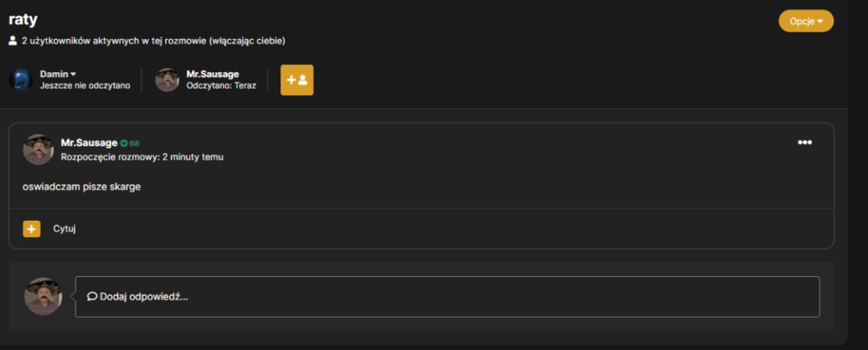
Task: Open Mr.Sausage post author name
Action: 89,143
